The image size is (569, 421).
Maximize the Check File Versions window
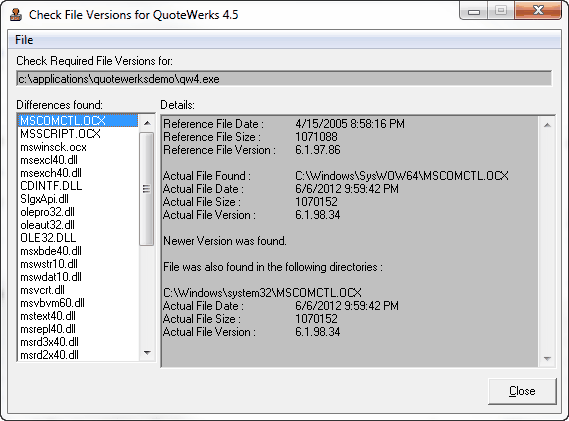[501, 11]
